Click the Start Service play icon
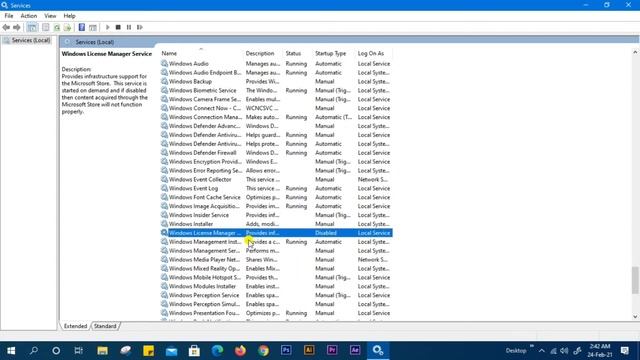 click(108, 27)
